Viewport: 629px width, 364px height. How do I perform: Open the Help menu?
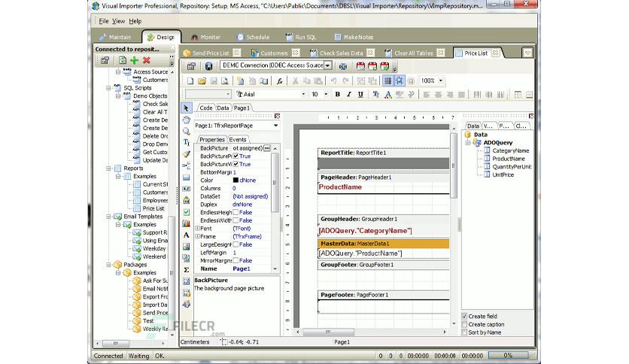[x=135, y=21]
